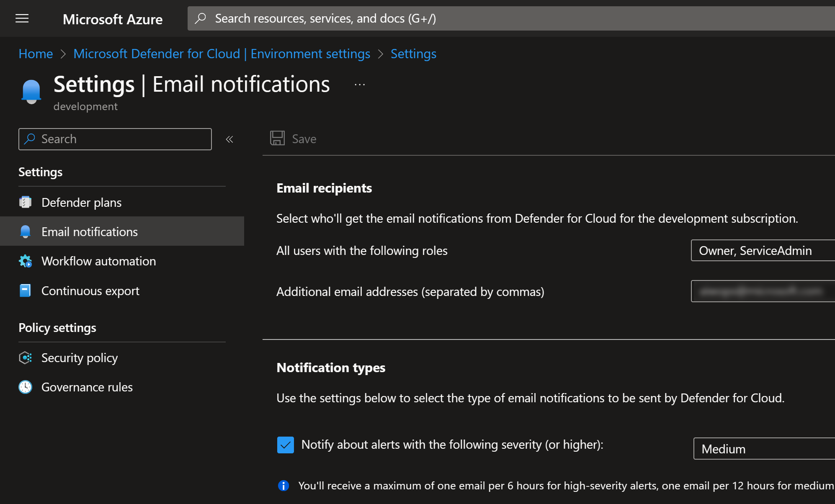This screenshot has width=835, height=504.
Task: Click the Settings section header in sidebar
Action: (x=41, y=172)
